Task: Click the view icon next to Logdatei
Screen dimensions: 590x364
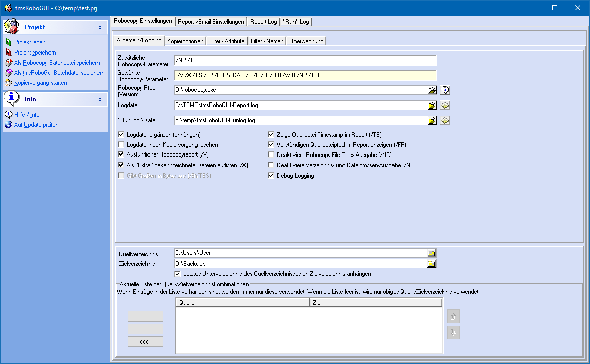Action: pos(445,106)
